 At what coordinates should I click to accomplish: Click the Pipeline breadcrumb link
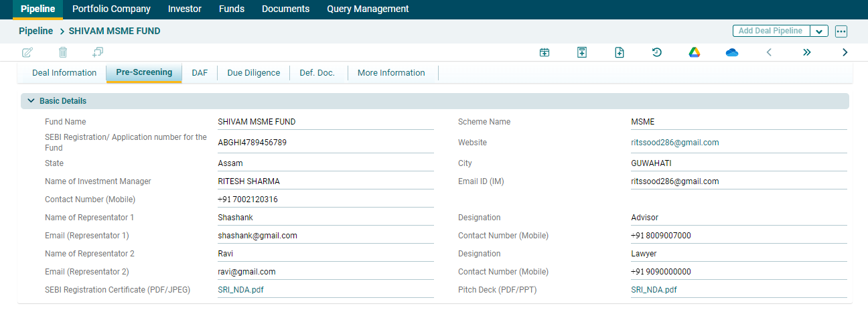coord(35,31)
